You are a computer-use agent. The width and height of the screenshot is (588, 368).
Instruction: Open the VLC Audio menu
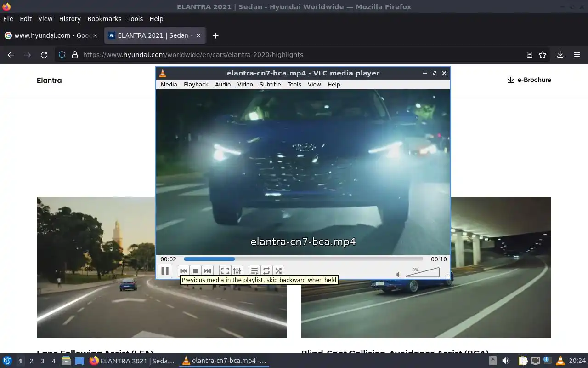pos(223,85)
